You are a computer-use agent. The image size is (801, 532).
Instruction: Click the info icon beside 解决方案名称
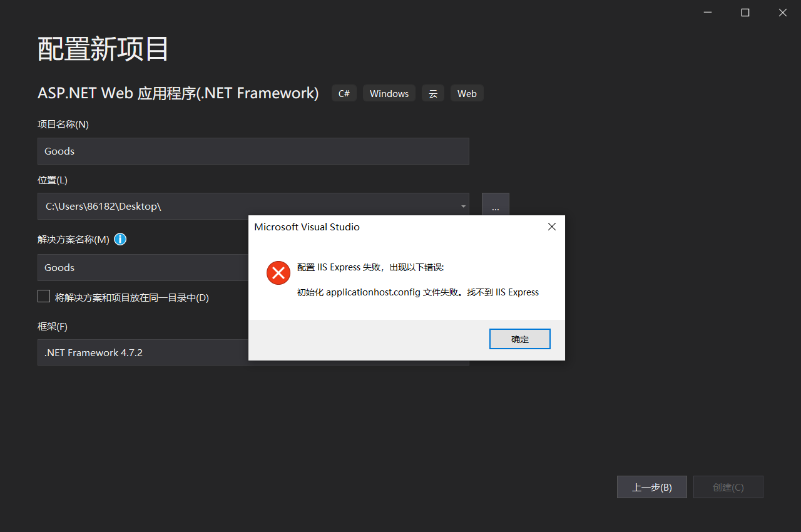pos(120,239)
